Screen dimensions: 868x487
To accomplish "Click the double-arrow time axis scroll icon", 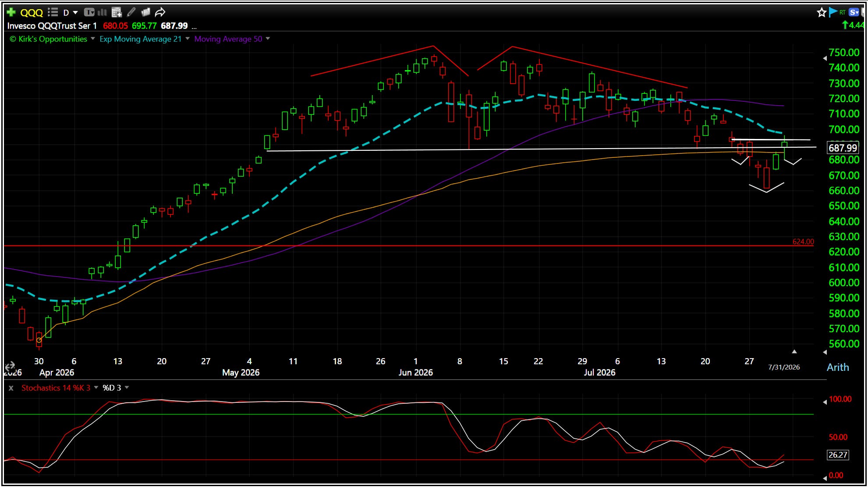I will click(x=10, y=366).
